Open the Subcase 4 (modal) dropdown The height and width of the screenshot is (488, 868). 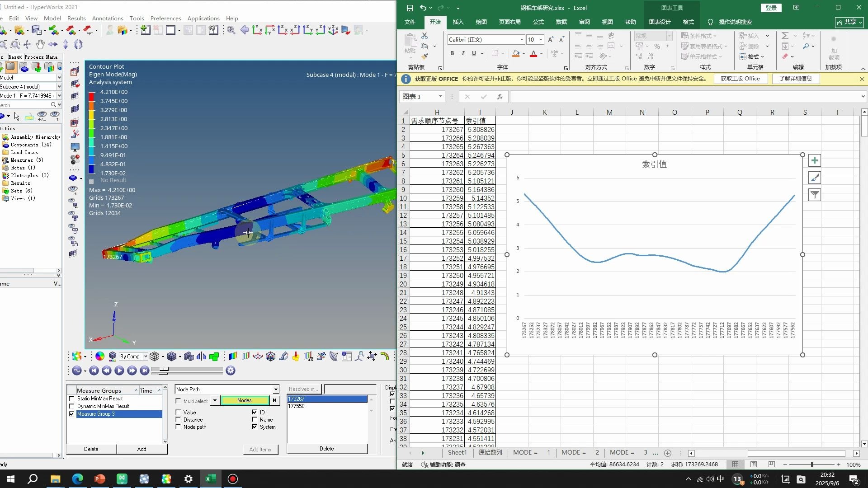pyautogui.click(x=59, y=87)
